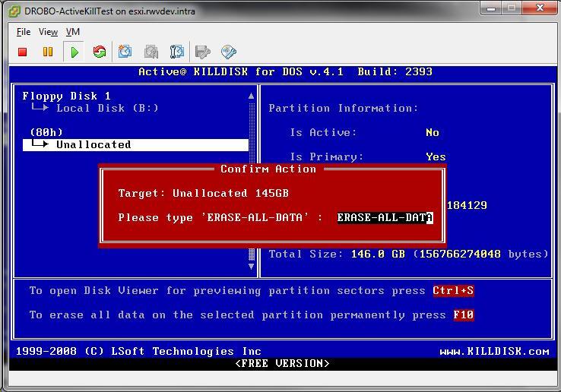Close the DROBO-ActiveKillTest window

click(x=540, y=8)
